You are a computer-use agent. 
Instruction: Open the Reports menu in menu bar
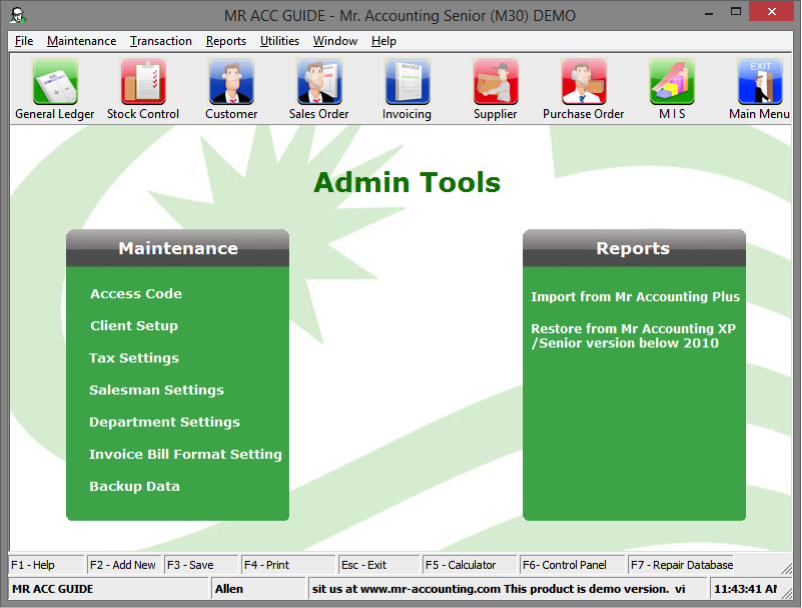pyautogui.click(x=226, y=41)
